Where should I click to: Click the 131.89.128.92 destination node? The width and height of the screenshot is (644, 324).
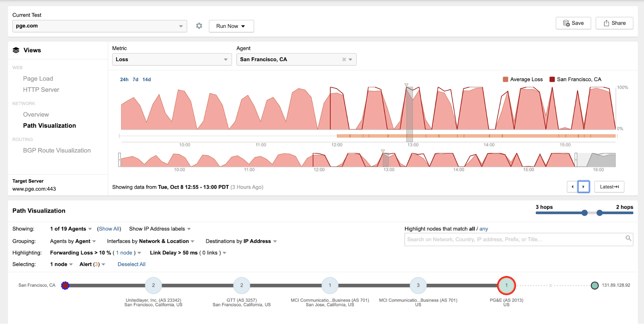pos(594,285)
